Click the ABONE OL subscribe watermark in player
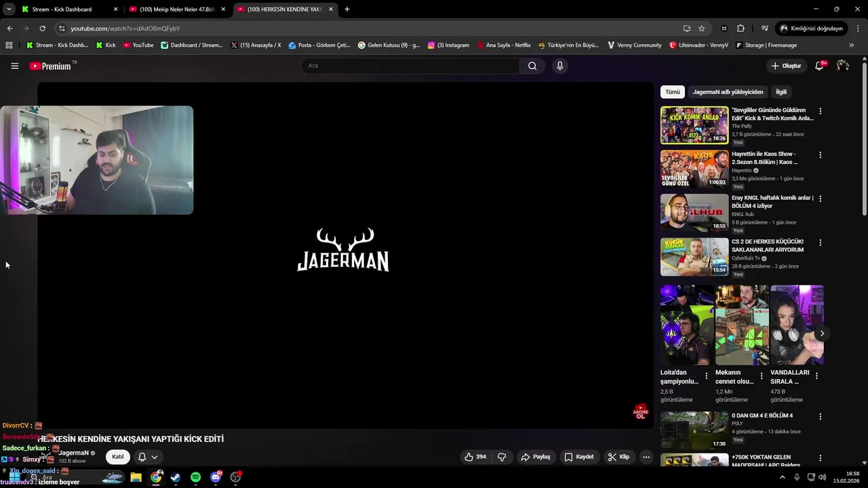Screen dimensions: 868x488 point(640,411)
